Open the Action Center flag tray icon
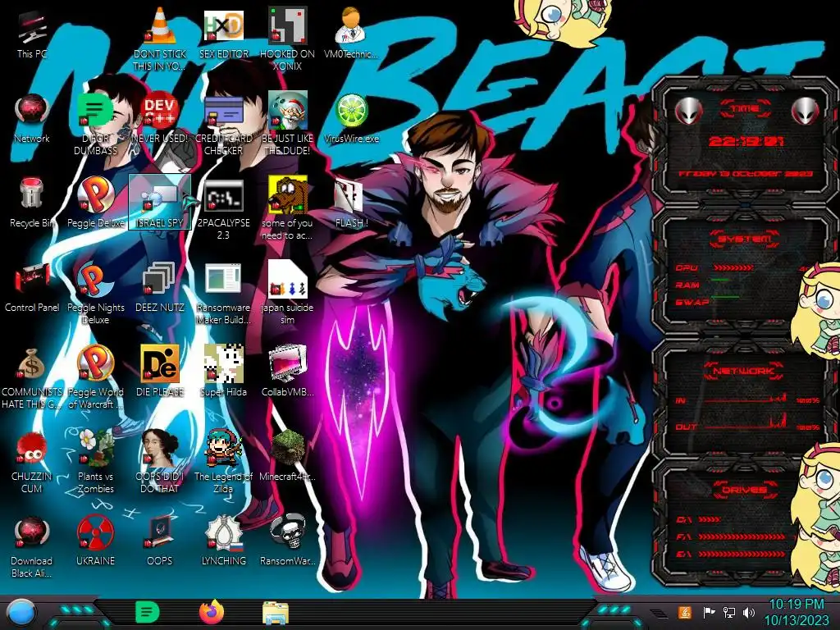Viewport: 840px width, 630px height. [x=709, y=612]
